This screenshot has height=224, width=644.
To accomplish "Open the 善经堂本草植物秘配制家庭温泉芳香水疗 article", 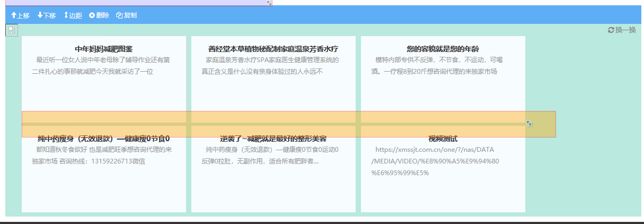I will (x=273, y=49).
